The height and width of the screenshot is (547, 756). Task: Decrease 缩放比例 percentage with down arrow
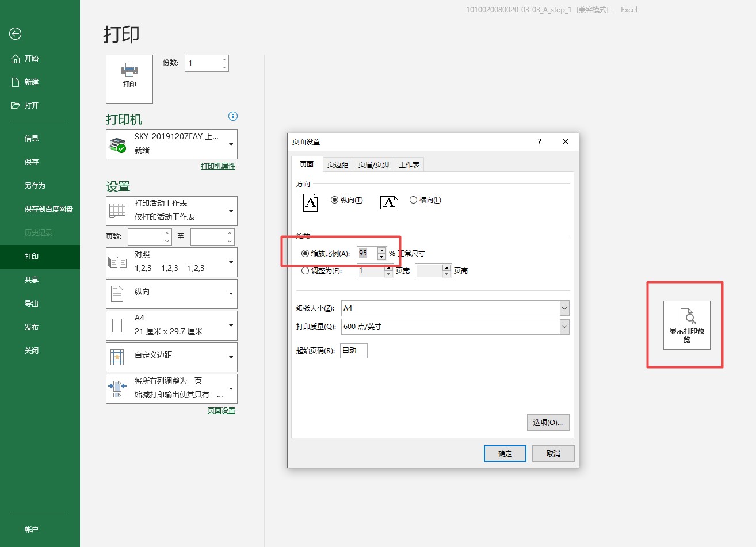381,257
